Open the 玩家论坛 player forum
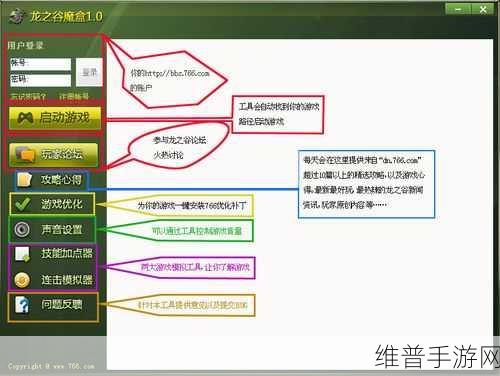500x376 pixels. click(54, 154)
